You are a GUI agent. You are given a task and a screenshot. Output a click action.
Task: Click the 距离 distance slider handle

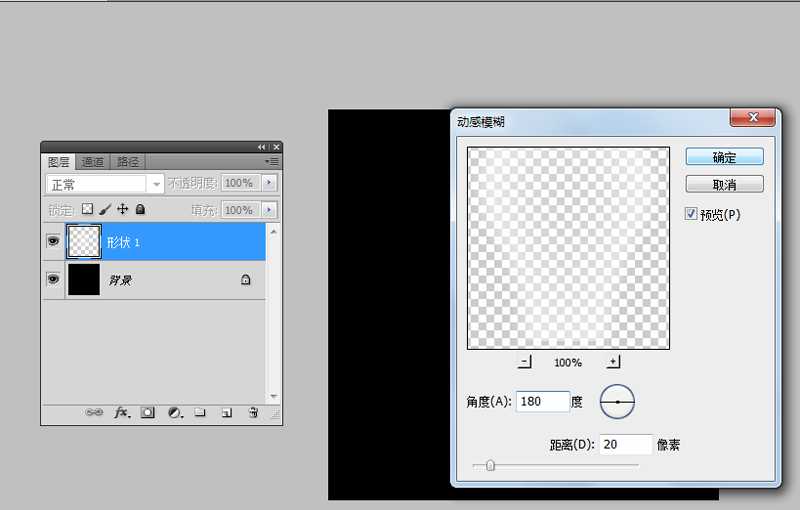(490, 465)
